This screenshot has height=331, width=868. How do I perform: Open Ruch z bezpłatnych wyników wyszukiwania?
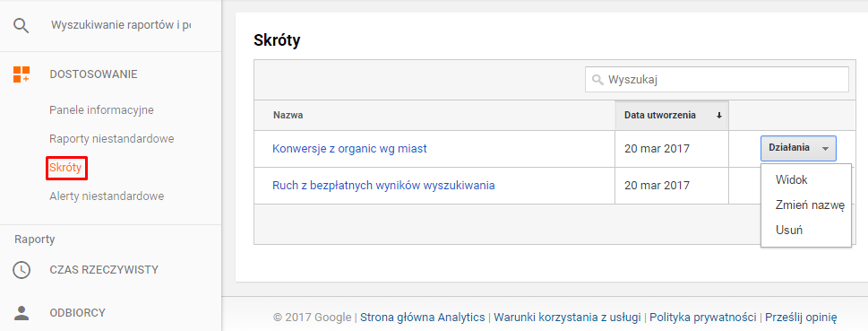point(383,185)
